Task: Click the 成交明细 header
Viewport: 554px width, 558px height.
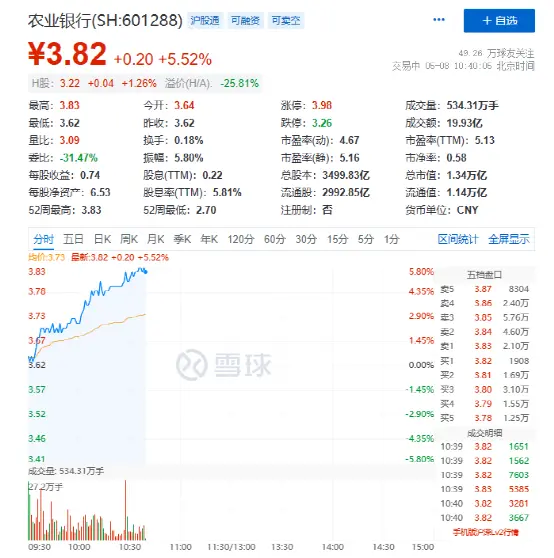Action: (x=484, y=433)
